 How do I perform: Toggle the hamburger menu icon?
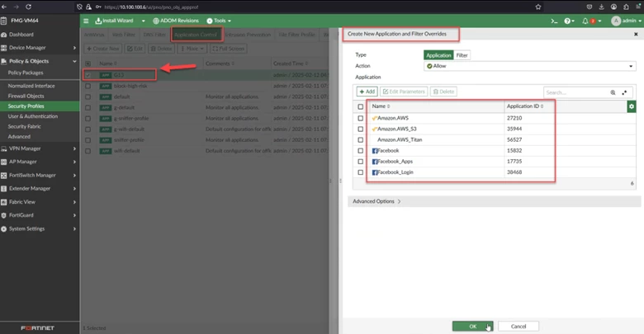(x=86, y=21)
